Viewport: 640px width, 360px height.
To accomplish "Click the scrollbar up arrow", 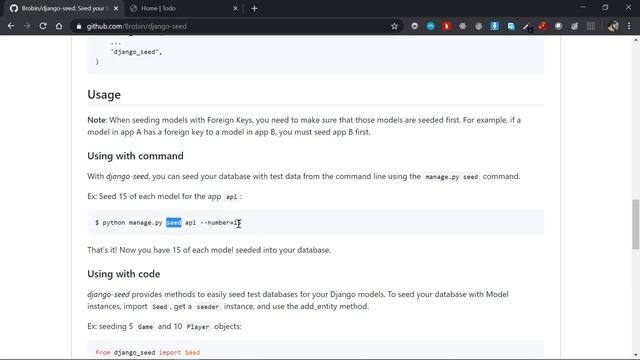I will [636, 40].
